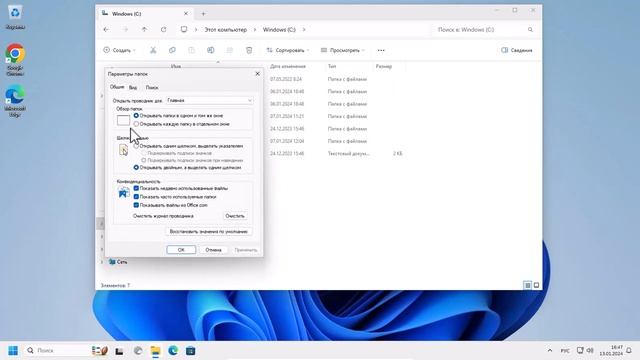Open the 'Главная' Explorer start location dropdown

[x=210, y=100]
